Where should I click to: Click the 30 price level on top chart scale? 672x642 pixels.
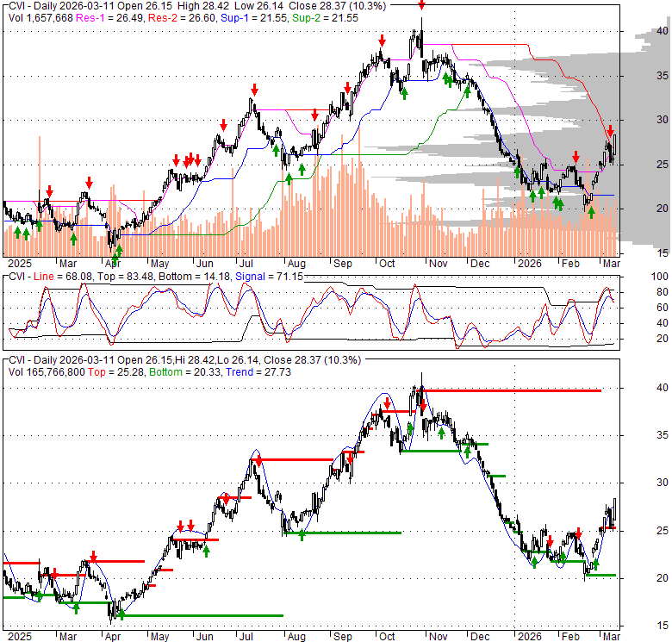663,120
